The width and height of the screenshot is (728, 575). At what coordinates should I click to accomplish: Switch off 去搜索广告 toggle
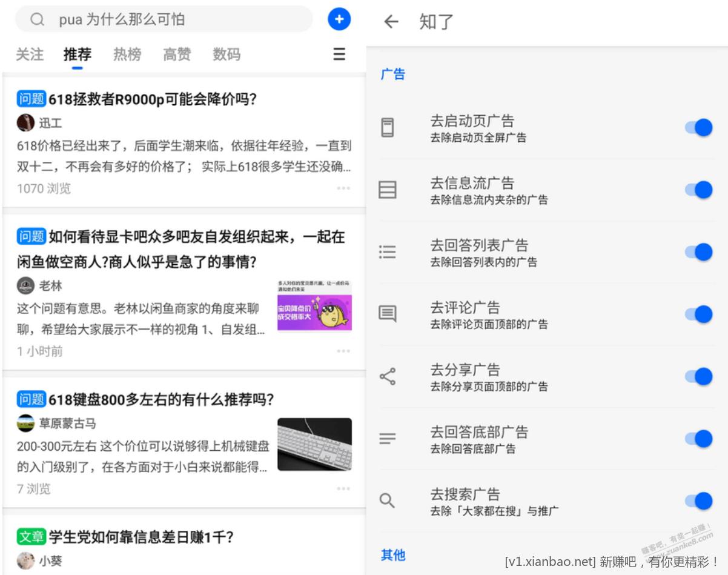tap(698, 501)
